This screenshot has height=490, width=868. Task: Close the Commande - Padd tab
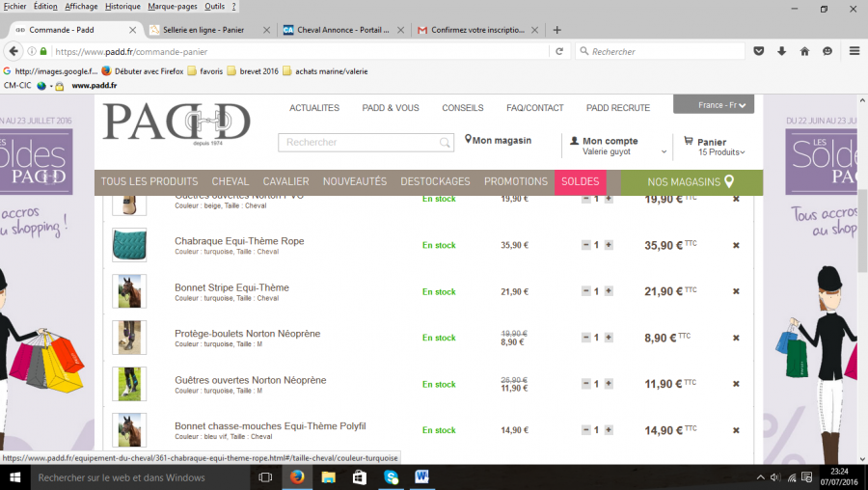point(132,30)
